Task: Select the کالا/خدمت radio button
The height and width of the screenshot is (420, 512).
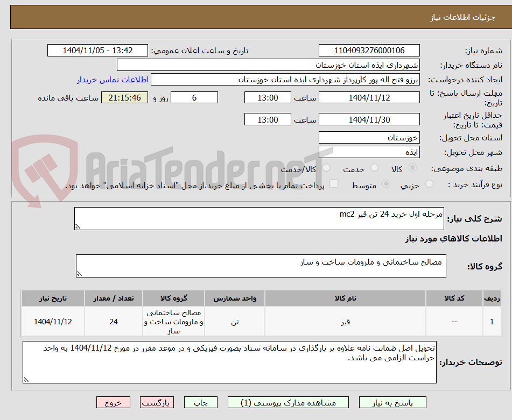Action: [326, 168]
